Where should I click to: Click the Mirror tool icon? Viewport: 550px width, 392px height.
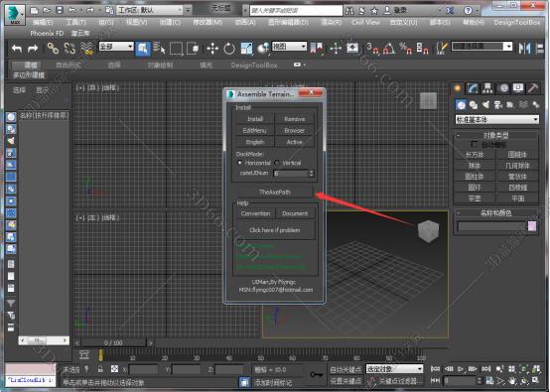pos(525,48)
